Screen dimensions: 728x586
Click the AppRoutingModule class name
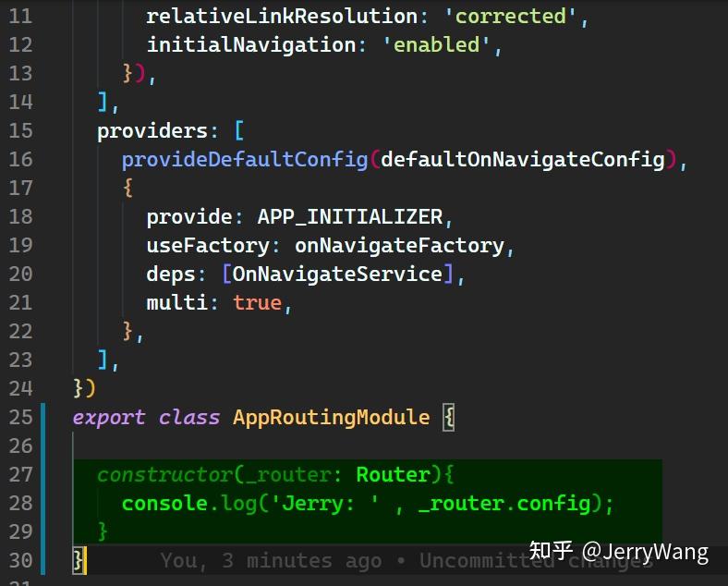coord(332,418)
